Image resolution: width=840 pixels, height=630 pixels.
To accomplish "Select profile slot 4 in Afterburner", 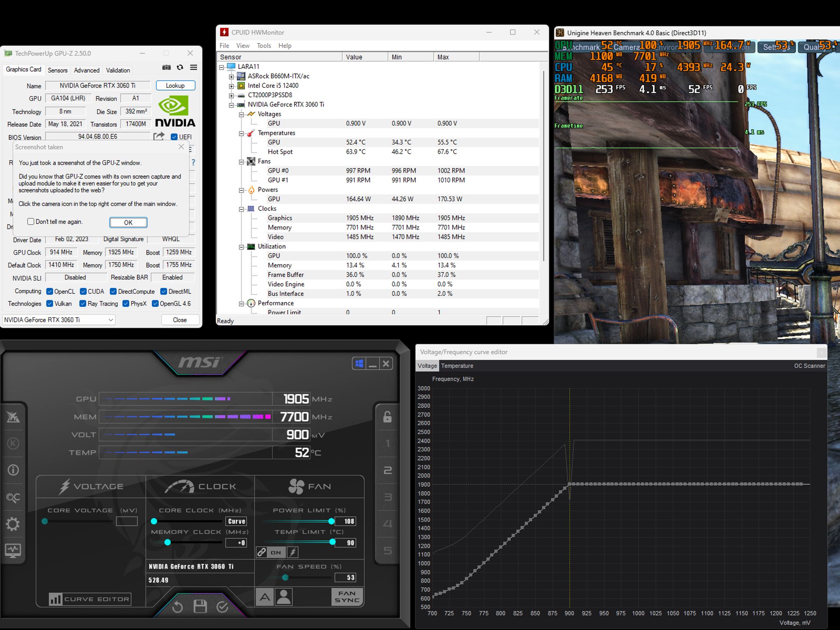I will click(387, 524).
